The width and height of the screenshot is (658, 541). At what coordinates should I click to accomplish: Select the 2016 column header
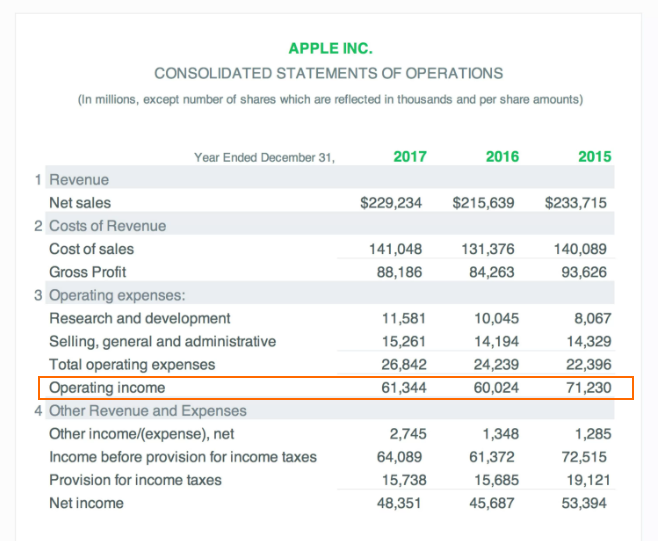pyautogui.click(x=502, y=157)
